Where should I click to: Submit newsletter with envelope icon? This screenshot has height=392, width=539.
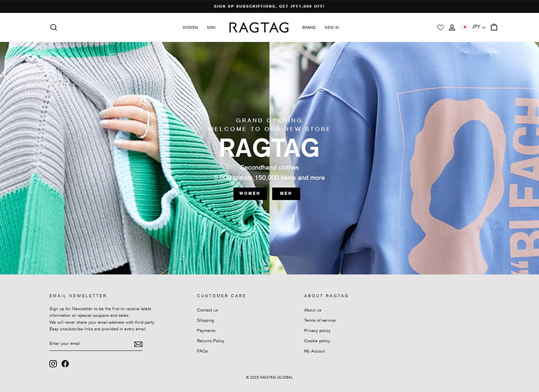pyautogui.click(x=138, y=344)
